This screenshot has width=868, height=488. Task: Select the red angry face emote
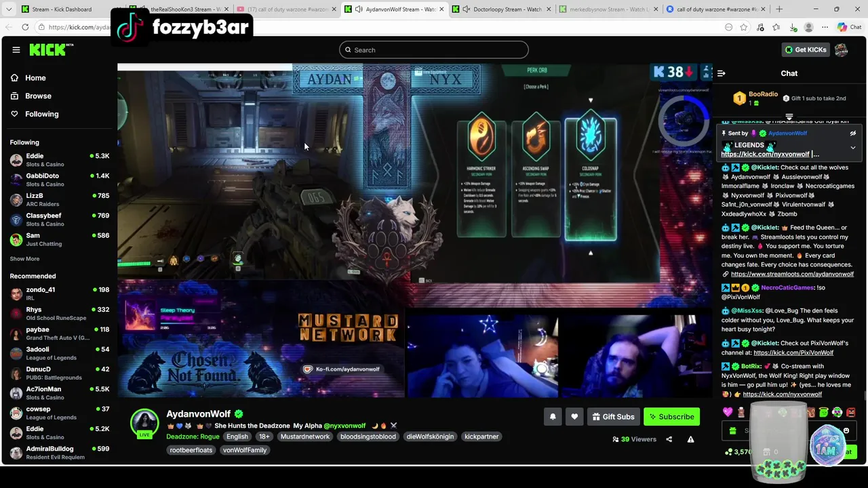point(851,412)
